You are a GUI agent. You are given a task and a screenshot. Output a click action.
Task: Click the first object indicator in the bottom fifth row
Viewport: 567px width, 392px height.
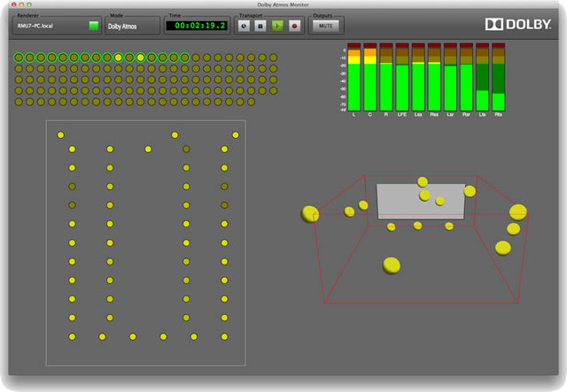pyautogui.click(x=19, y=102)
